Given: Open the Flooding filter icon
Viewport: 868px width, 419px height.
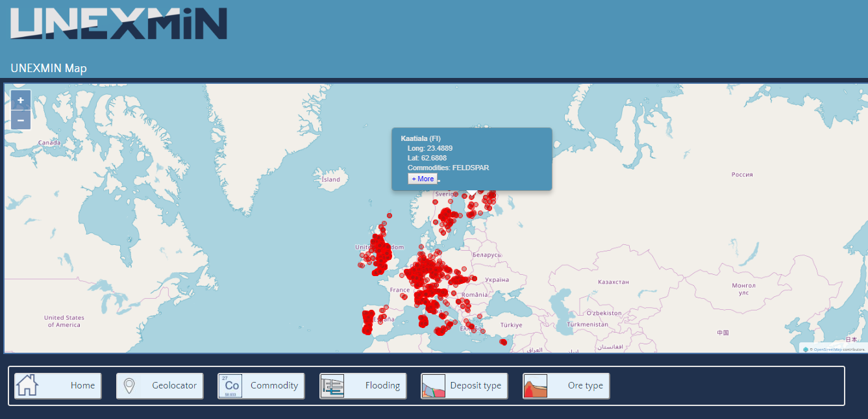Looking at the screenshot, I should [332, 386].
